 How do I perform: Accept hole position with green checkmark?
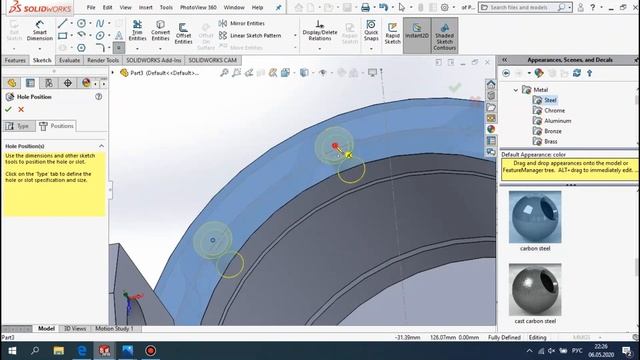tap(8, 109)
